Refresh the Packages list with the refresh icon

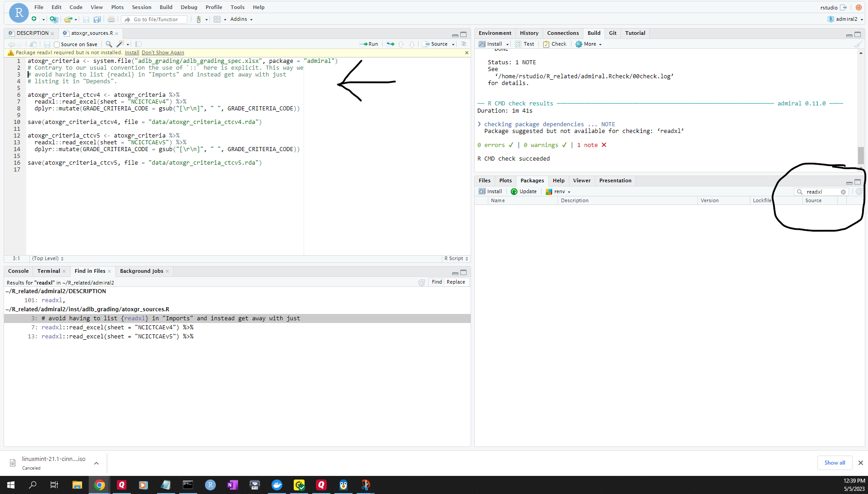pos(858,191)
